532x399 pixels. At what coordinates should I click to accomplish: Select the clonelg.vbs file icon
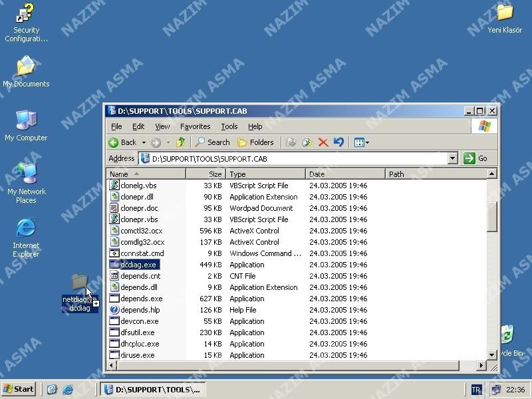pyautogui.click(x=114, y=186)
